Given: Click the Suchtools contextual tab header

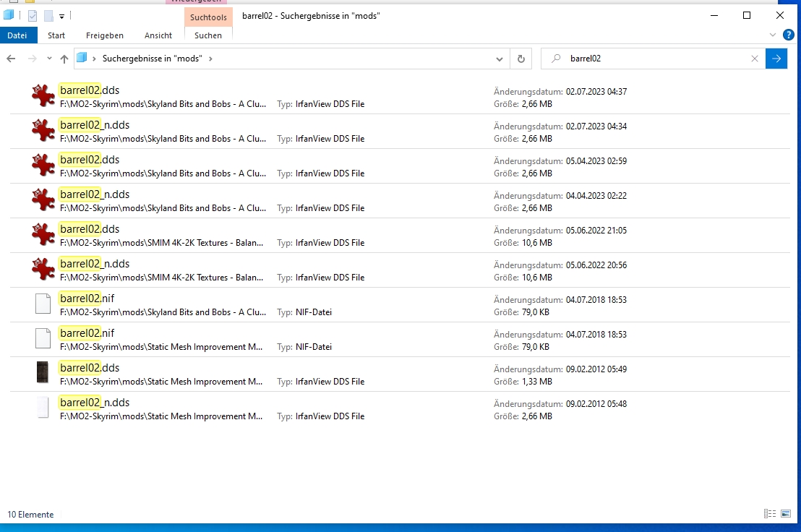Looking at the screenshot, I should click(x=208, y=17).
